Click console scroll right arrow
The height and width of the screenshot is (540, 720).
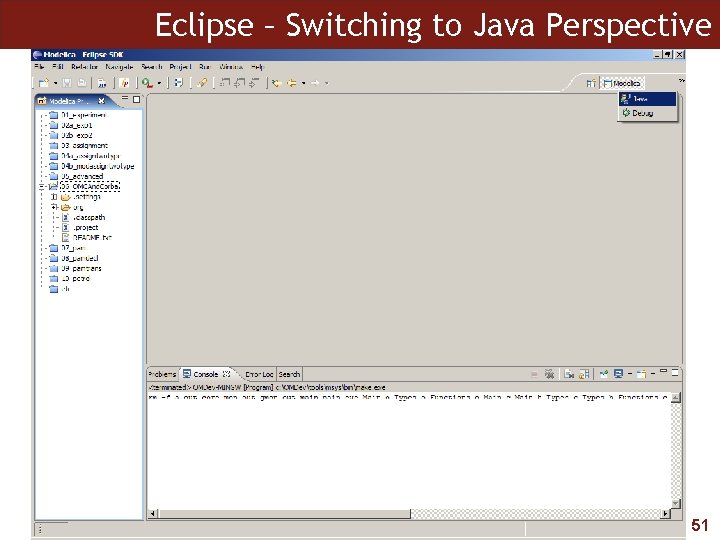pos(665,514)
